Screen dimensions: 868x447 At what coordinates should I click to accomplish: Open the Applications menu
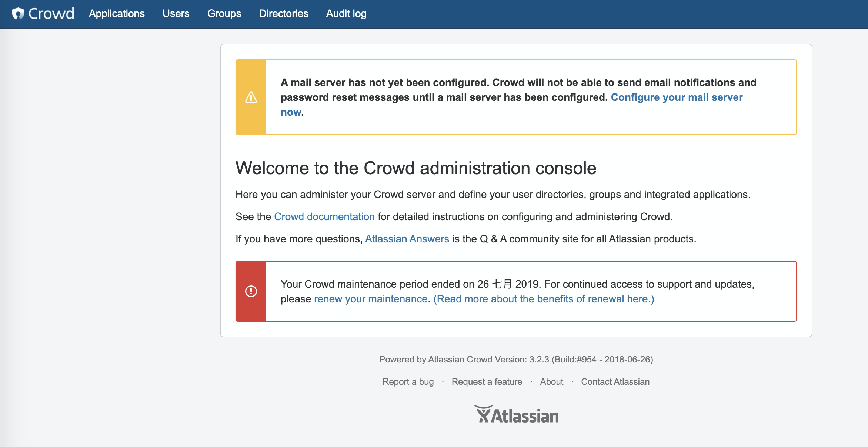[117, 14]
